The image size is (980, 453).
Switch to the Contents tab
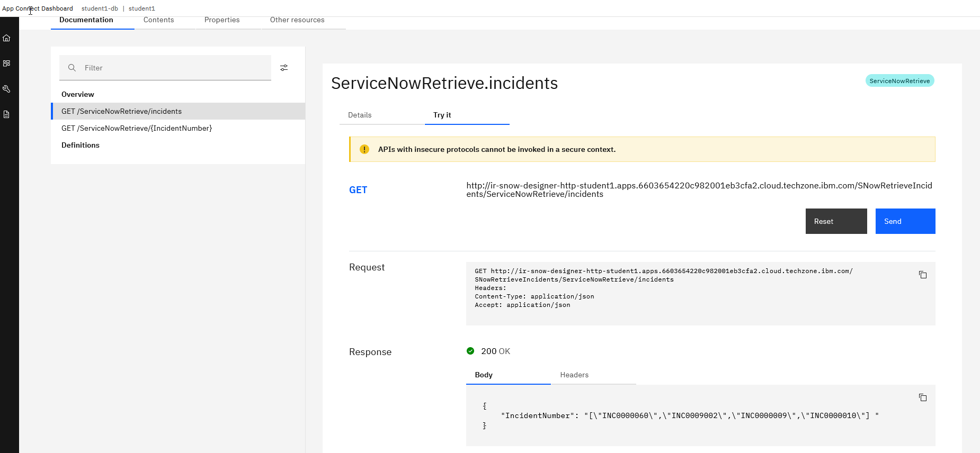(x=158, y=20)
